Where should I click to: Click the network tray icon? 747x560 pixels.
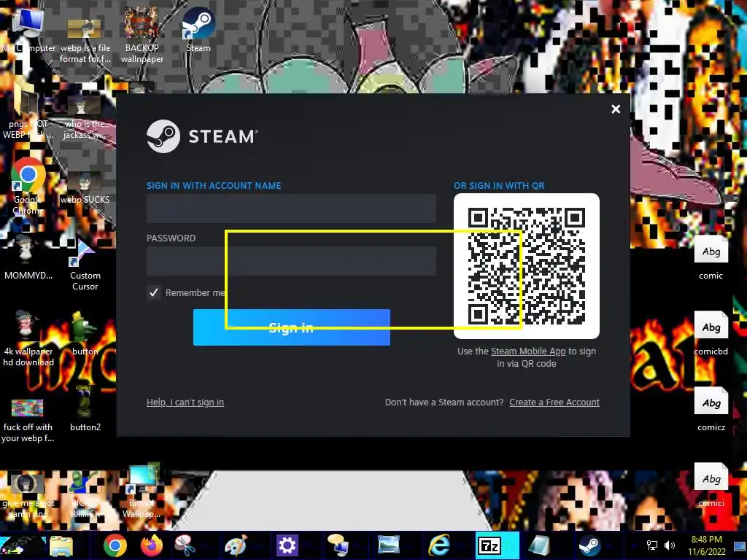pos(651,545)
